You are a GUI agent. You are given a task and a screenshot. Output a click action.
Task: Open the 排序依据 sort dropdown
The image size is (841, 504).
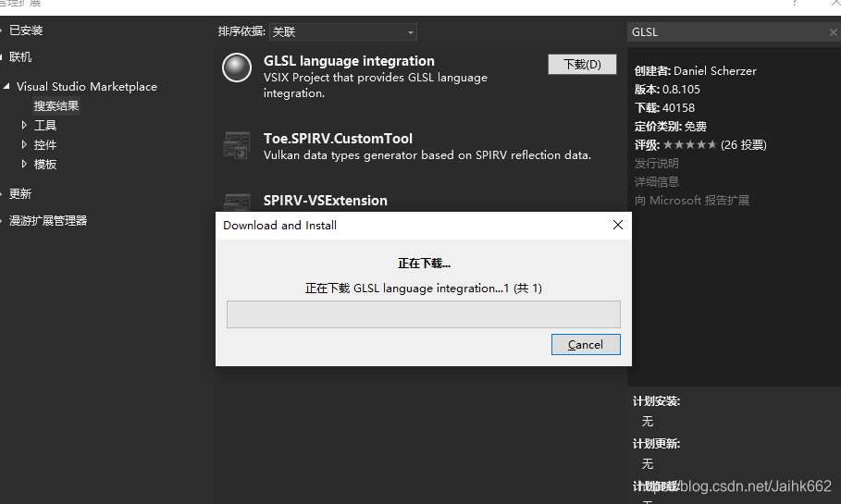pyautogui.click(x=343, y=32)
